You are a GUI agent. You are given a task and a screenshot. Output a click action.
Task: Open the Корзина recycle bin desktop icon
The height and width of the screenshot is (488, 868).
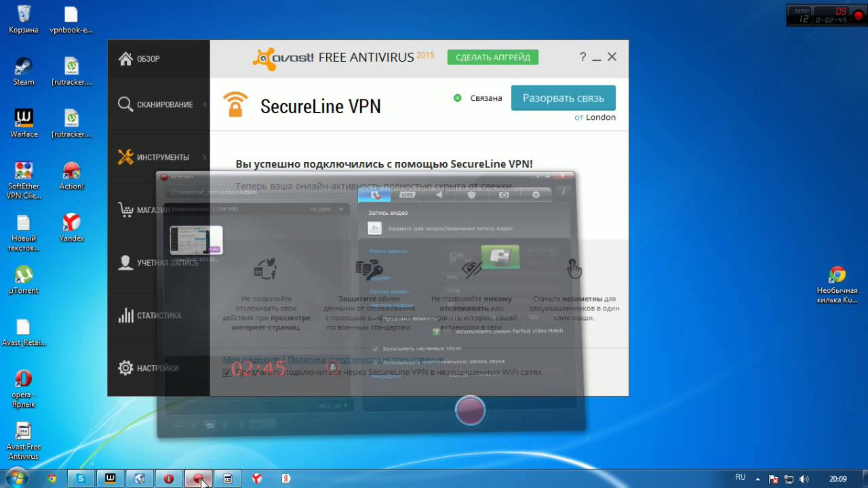pos(24,19)
